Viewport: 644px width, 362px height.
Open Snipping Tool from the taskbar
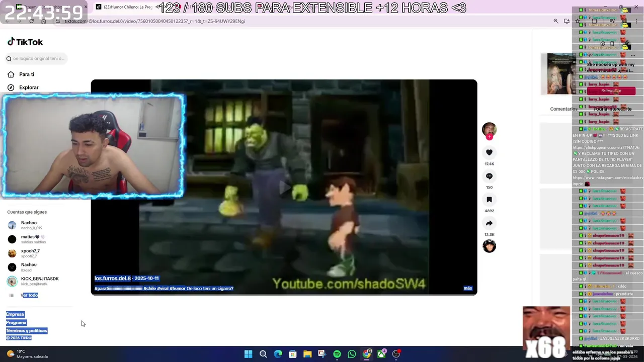point(322,354)
